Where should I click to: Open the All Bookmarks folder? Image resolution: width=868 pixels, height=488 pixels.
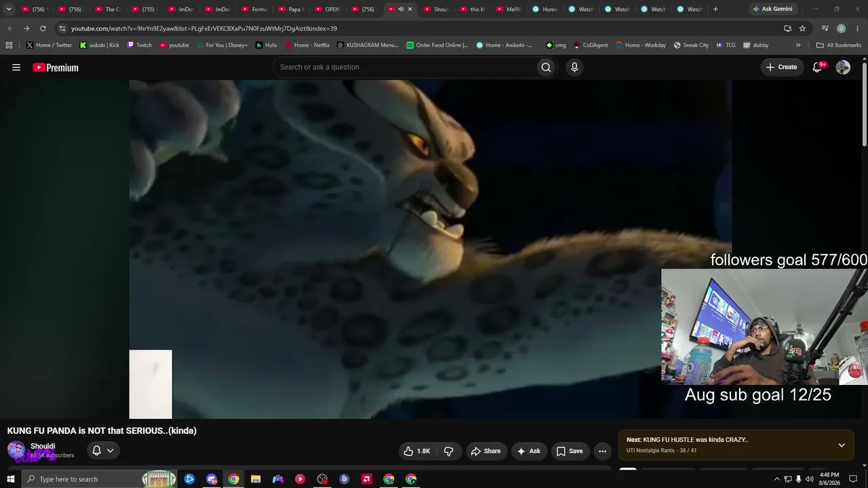click(839, 45)
